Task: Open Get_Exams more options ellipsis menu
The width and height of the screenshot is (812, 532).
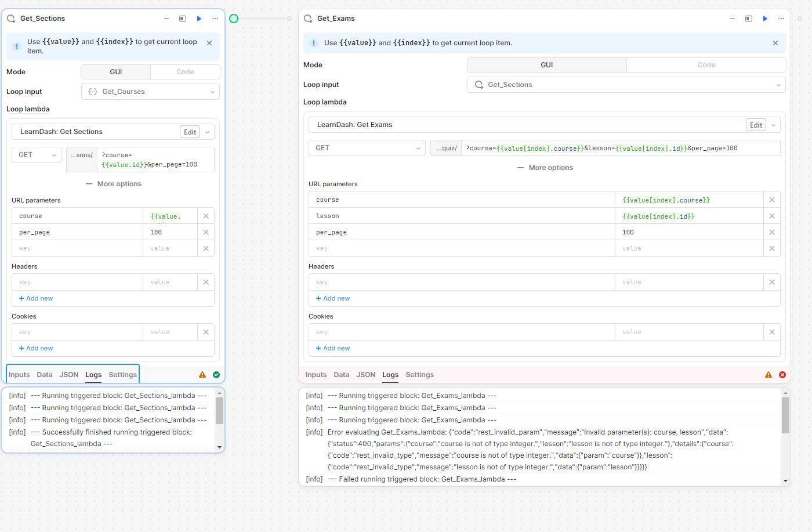Action: (781, 19)
